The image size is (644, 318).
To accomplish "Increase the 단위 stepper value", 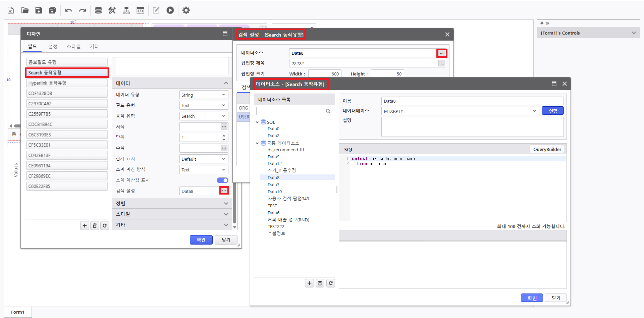I will tap(224, 136).
